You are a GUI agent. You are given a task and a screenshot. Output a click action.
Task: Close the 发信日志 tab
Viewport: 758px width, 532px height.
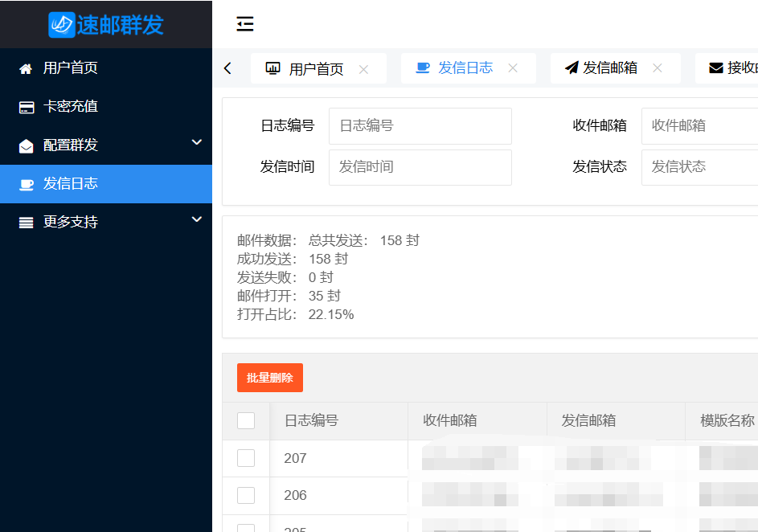coord(512,68)
